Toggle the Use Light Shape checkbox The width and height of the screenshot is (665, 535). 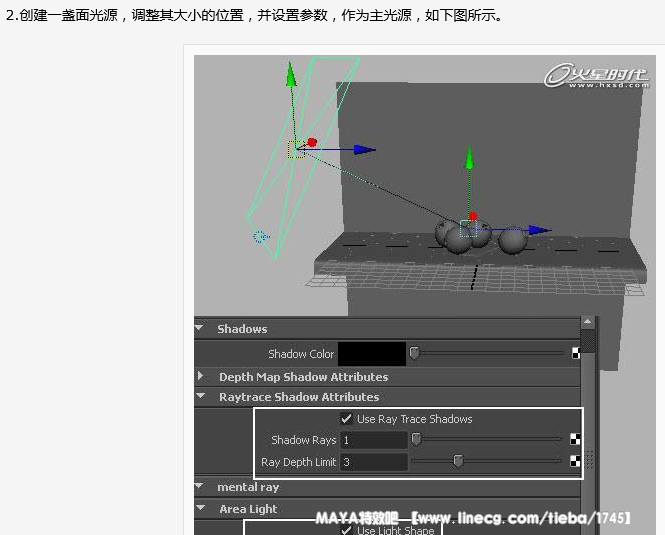347,530
